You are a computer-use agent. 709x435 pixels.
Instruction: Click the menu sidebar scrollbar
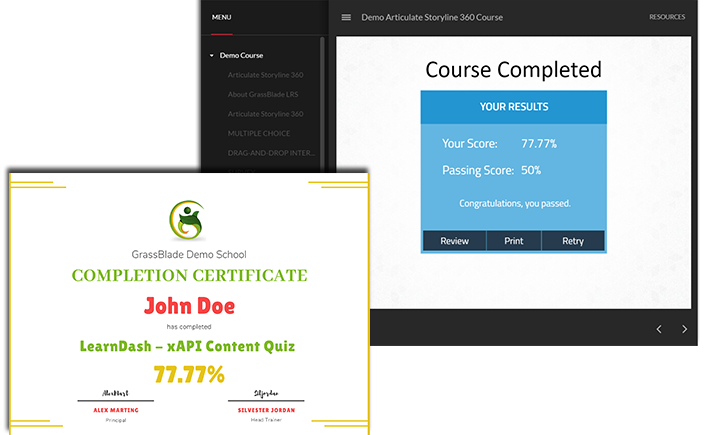click(322, 104)
